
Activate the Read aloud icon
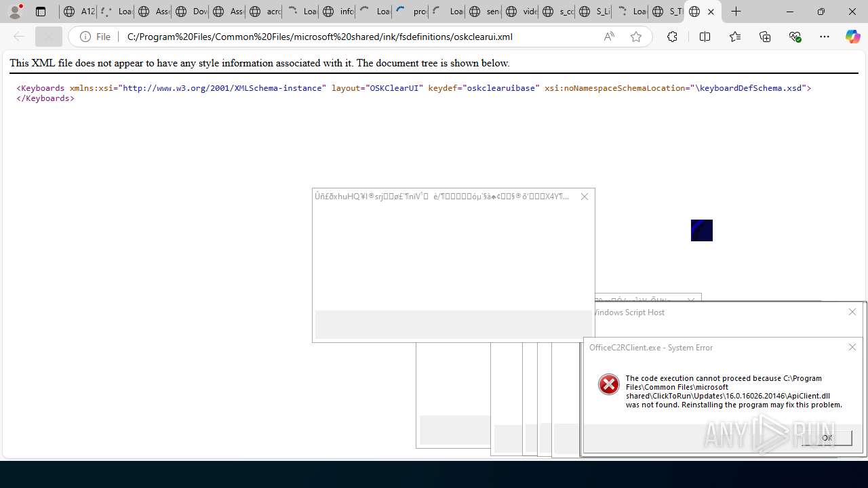pyautogui.click(x=609, y=37)
